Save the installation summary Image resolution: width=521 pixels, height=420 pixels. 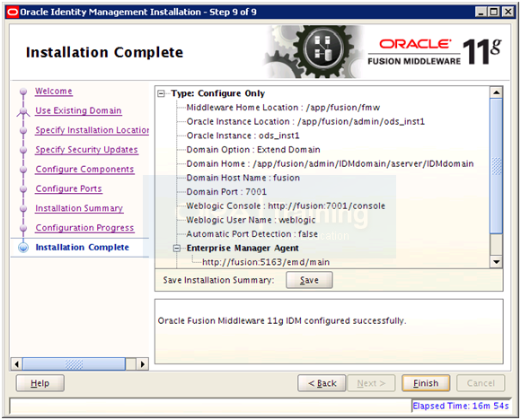309,280
